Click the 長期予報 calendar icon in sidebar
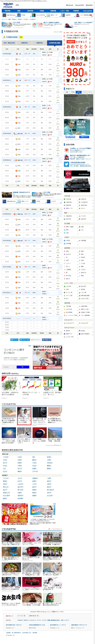Viewport: 95px width, 644px height. (x=65, y=205)
